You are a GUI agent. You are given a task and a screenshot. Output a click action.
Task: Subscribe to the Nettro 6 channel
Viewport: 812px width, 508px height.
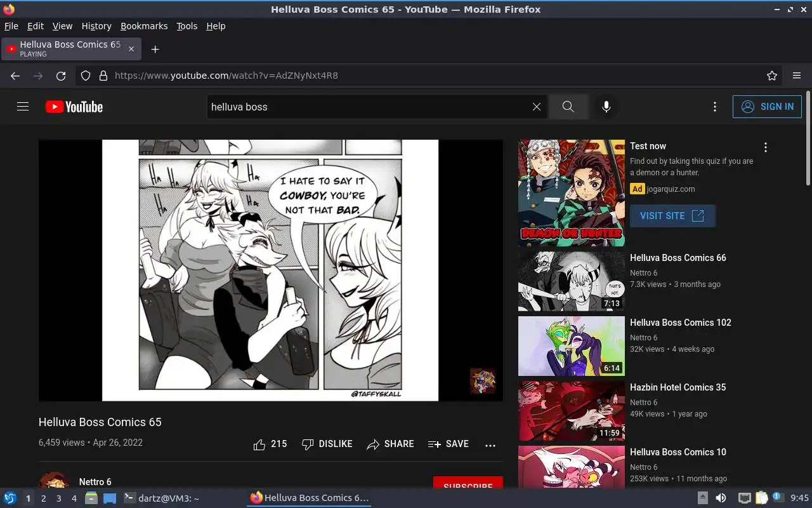tap(468, 483)
